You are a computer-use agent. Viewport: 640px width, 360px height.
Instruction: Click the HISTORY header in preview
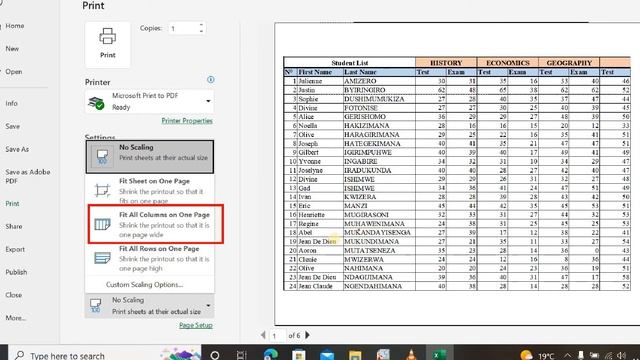446,63
